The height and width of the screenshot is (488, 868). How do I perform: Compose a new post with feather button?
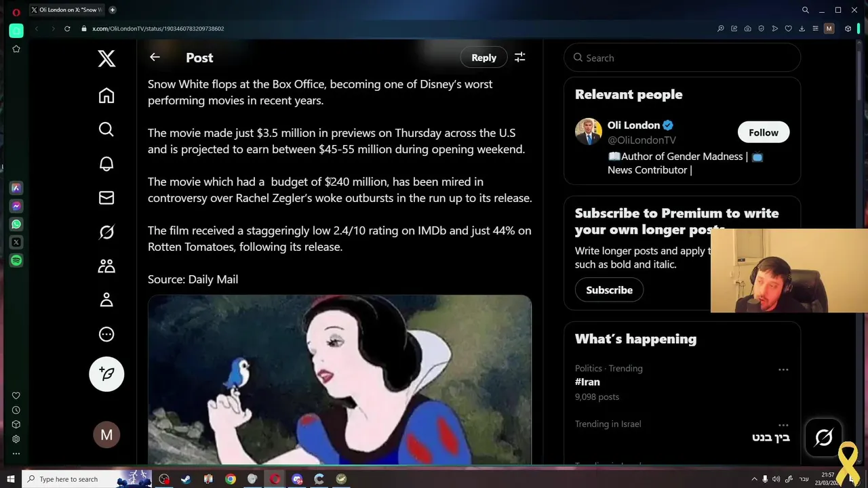click(x=106, y=374)
